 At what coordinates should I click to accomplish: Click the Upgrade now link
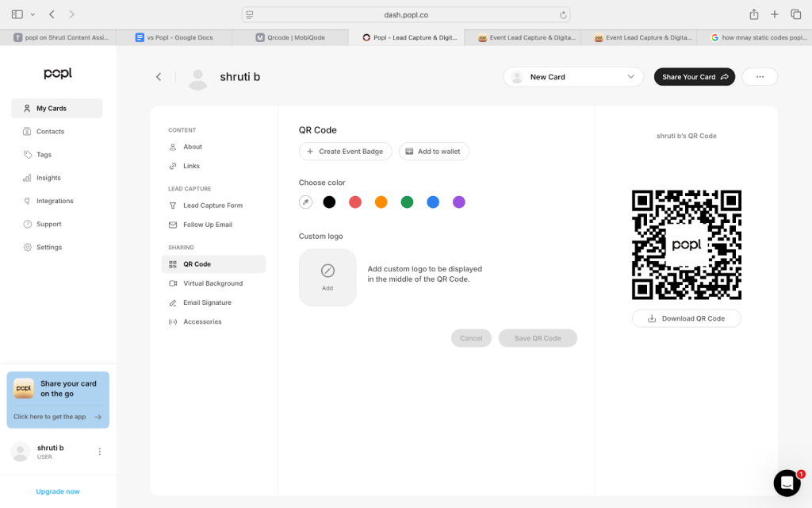coord(58,491)
